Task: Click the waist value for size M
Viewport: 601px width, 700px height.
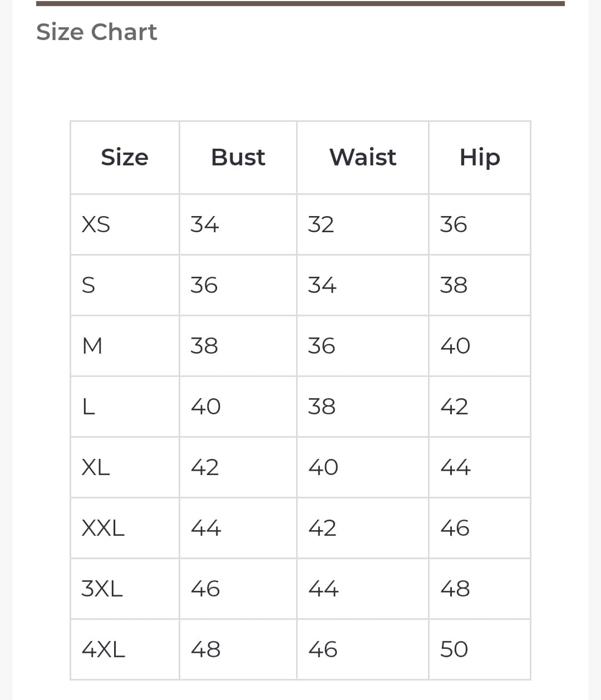Action: 322,346
